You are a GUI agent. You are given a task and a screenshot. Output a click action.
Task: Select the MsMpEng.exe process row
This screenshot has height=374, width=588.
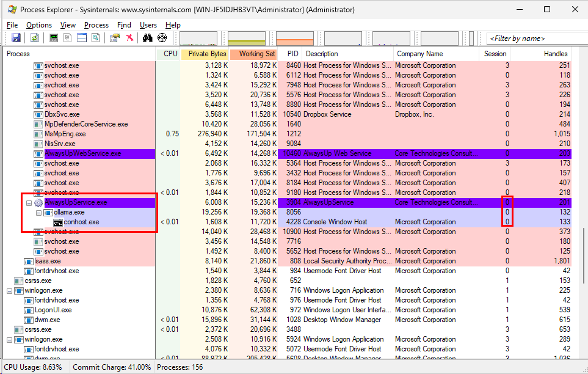point(65,134)
